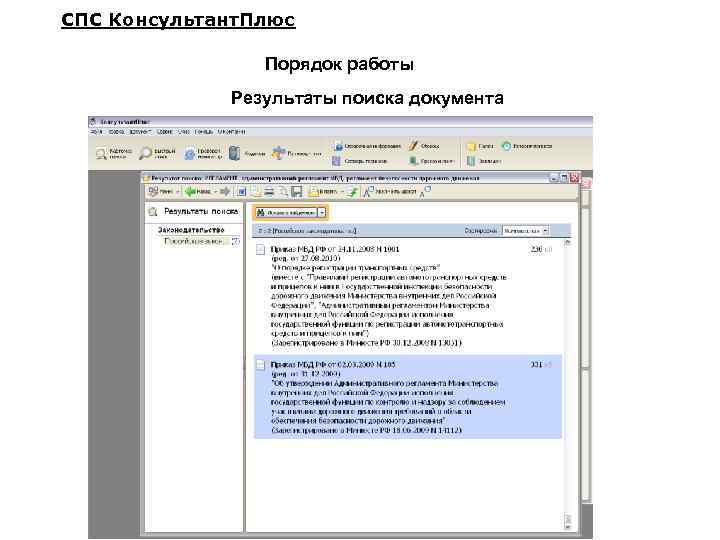The height and width of the screenshot is (540, 720).
Task: Open the Карточка поиска search card
Action: click(114, 153)
